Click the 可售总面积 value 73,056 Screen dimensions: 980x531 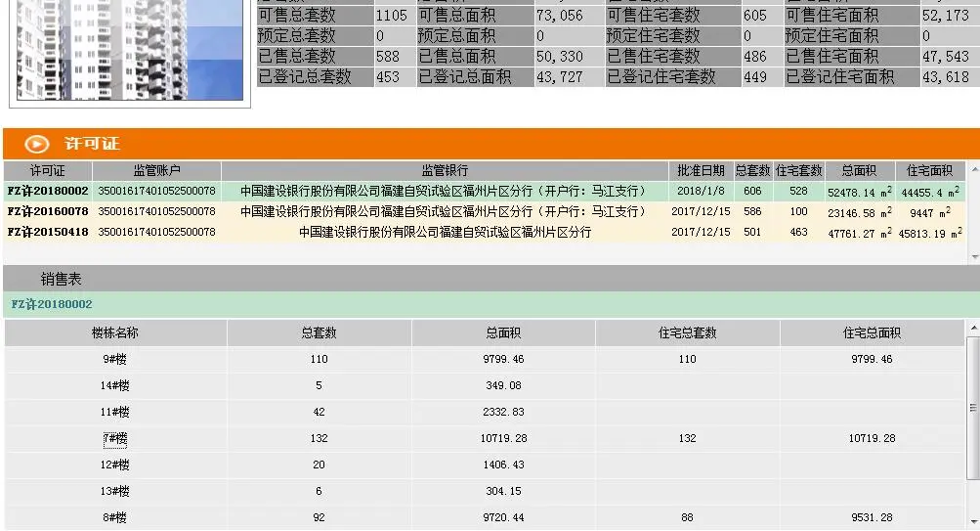560,15
